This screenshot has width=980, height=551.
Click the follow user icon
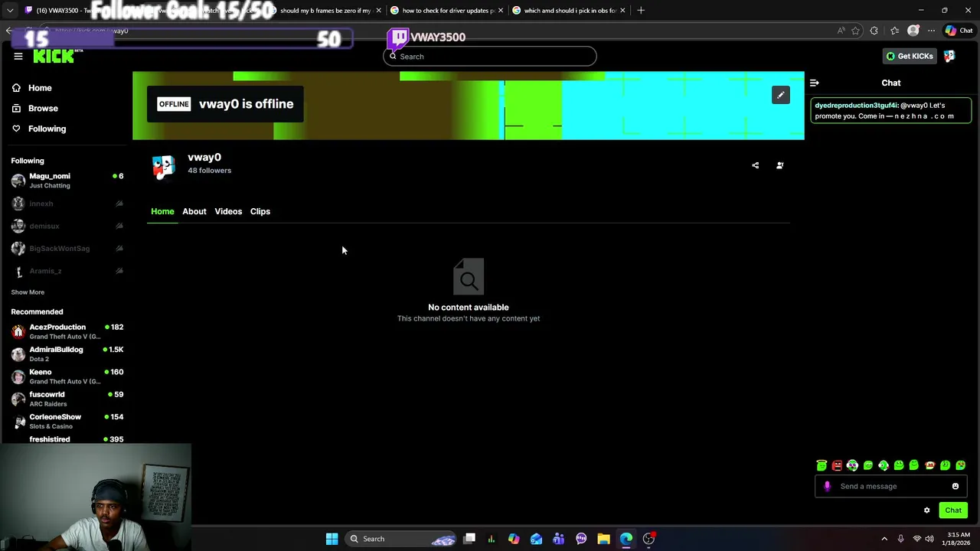[779, 165]
